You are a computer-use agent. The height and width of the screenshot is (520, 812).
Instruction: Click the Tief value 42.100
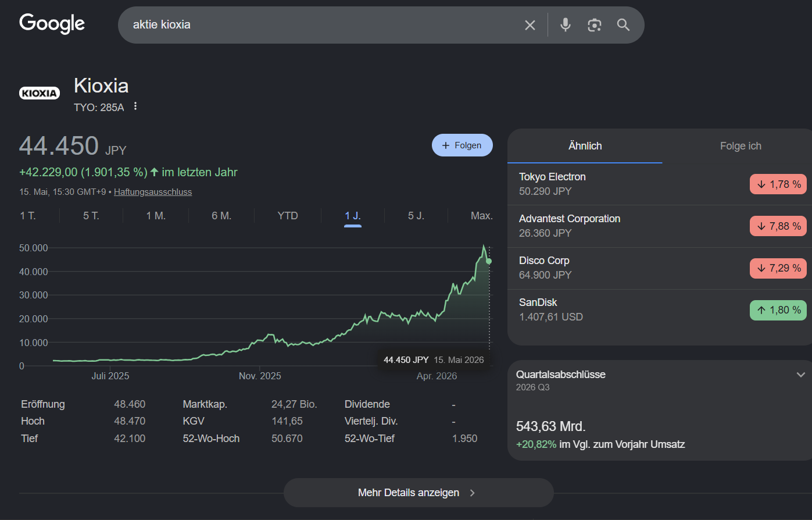tap(130, 439)
